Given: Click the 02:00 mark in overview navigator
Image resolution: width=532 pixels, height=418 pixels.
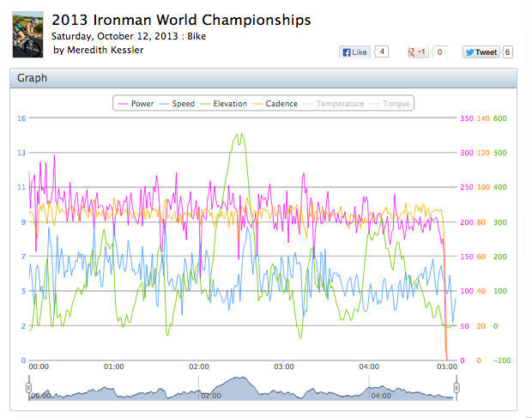Looking at the screenshot, I should 210,397.
